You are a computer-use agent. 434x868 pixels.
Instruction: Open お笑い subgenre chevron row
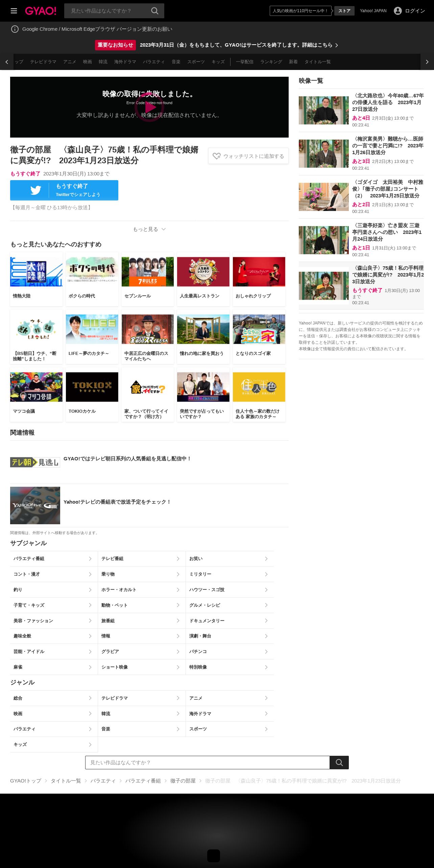(230, 559)
